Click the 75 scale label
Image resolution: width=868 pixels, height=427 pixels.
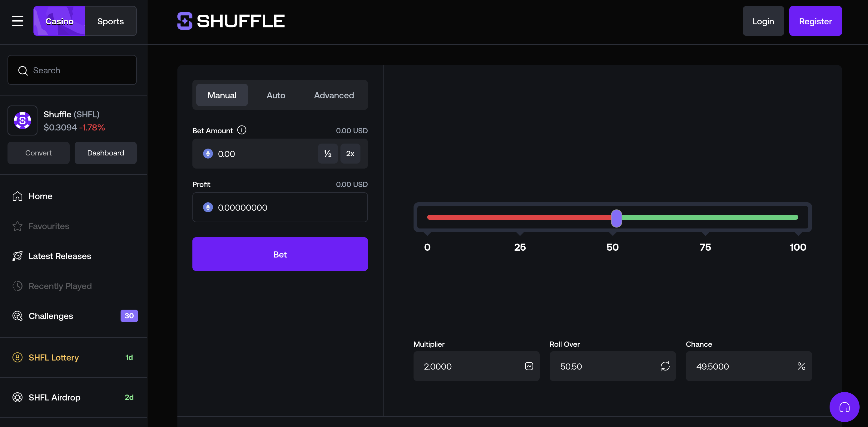pos(705,247)
